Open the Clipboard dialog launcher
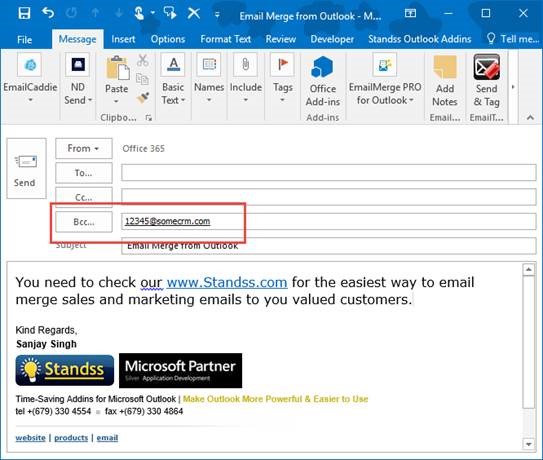 coord(149,118)
